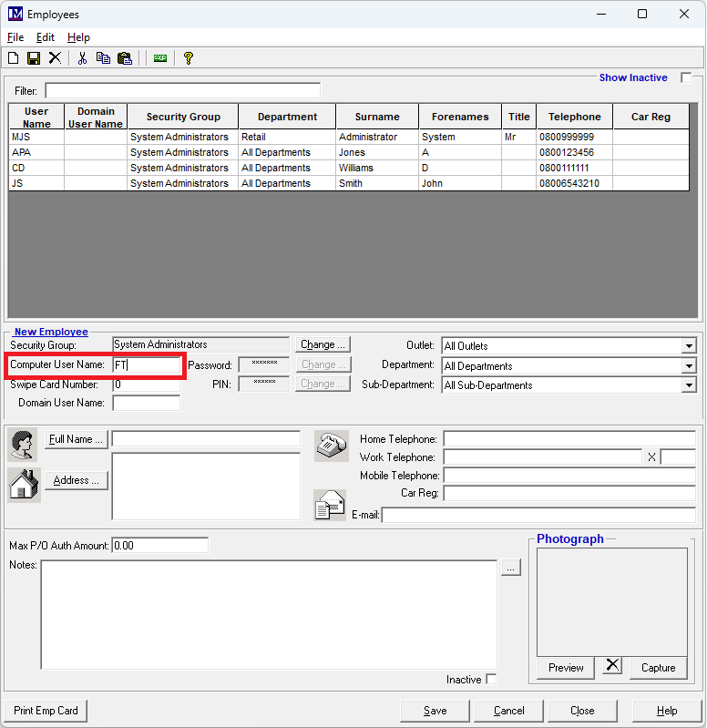
Task: Click the Paste clipboard toolbar icon
Action: point(125,58)
